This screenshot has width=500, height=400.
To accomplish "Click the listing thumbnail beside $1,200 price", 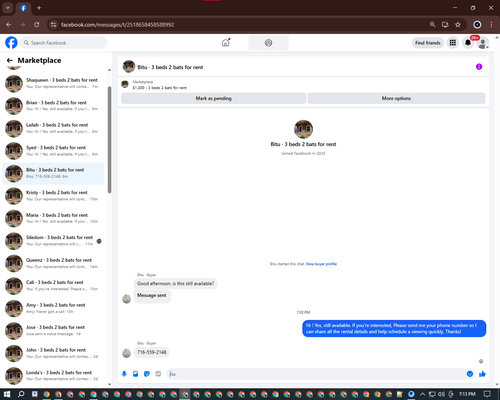I will coord(125,84).
